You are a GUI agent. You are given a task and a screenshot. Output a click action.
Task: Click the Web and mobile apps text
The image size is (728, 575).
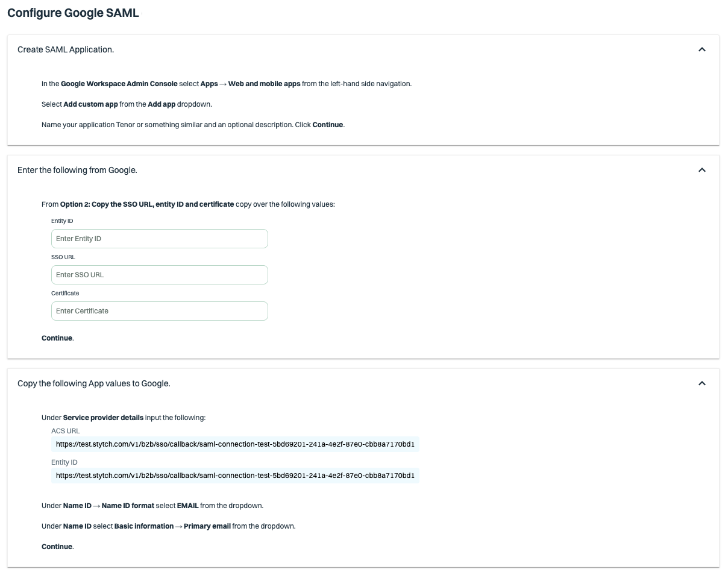[264, 84]
